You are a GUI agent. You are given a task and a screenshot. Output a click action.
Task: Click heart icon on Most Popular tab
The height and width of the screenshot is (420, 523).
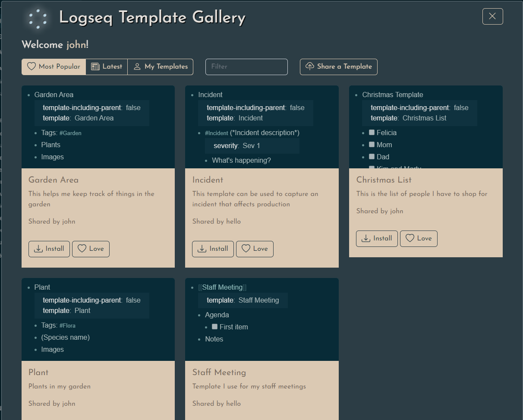tap(32, 66)
